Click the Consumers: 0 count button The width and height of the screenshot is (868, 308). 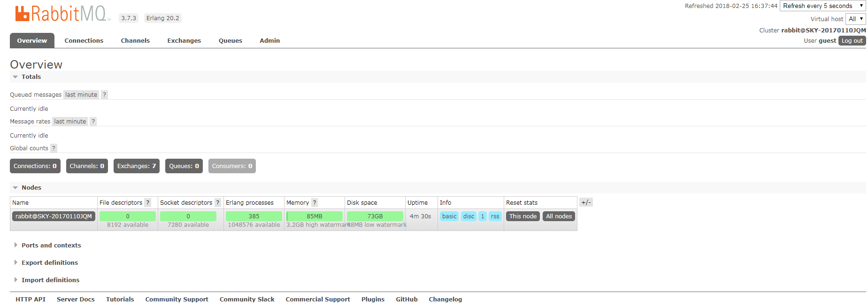click(x=232, y=166)
